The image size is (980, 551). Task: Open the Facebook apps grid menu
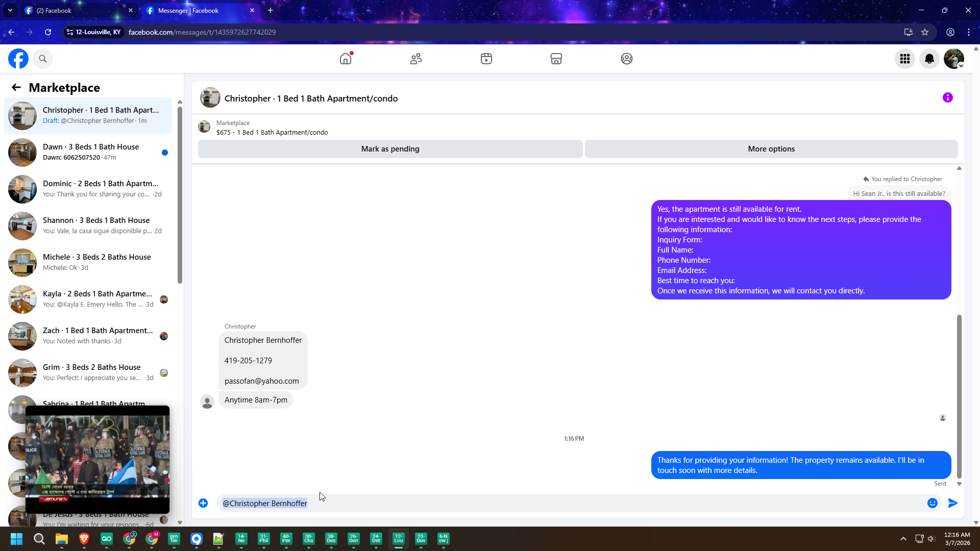coord(905,59)
